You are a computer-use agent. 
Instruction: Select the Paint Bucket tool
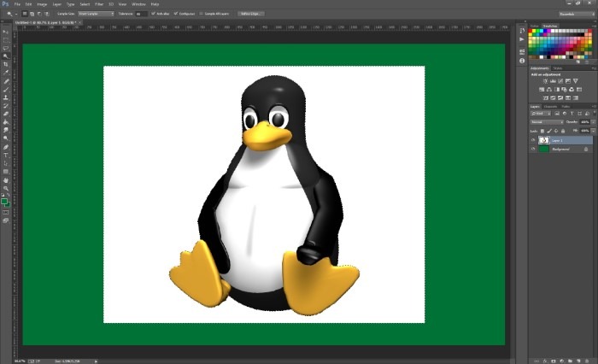coord(6,122)
